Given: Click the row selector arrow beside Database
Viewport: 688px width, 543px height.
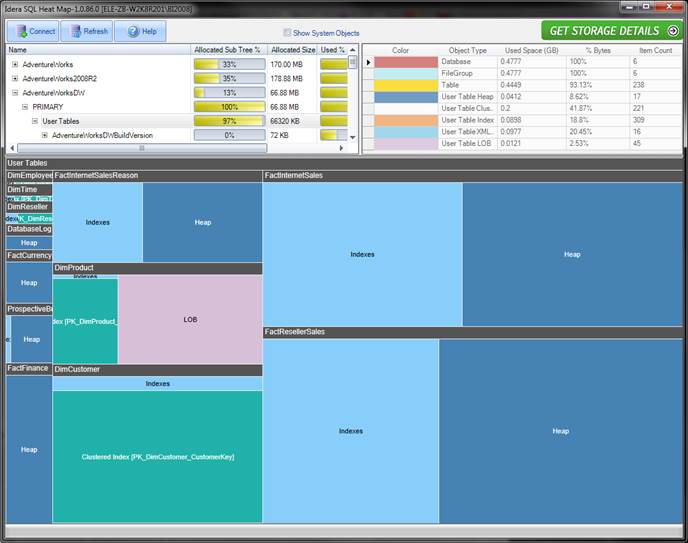Looking at the screenshot, I should [x=369, y=62].
